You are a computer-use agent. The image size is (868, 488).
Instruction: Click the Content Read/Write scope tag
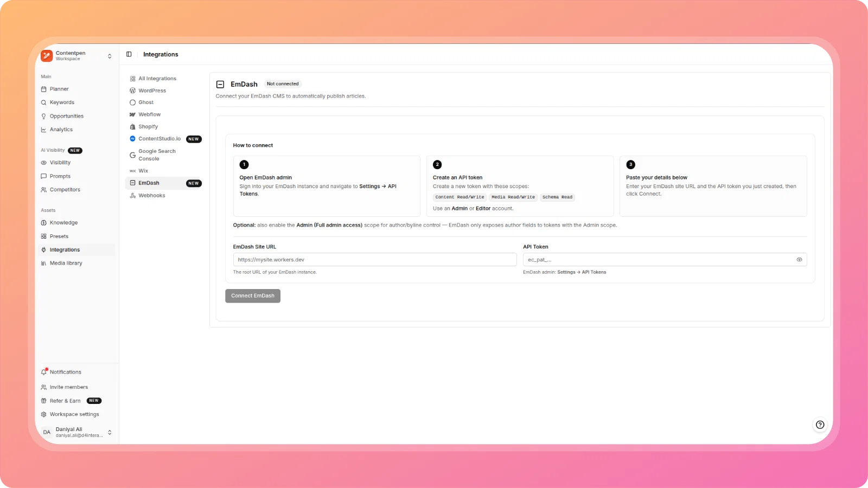[x=459, y=197]
